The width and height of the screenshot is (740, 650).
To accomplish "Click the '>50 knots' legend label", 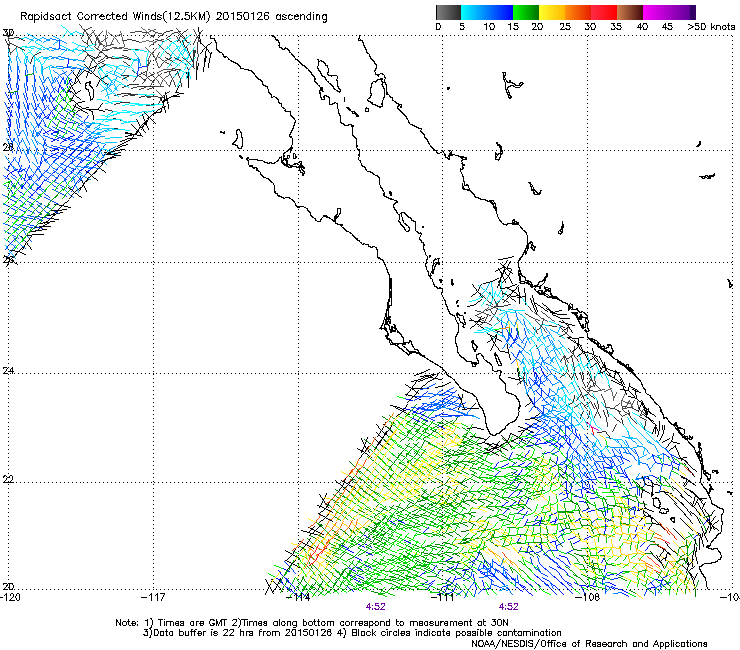I will click(711, 27).
